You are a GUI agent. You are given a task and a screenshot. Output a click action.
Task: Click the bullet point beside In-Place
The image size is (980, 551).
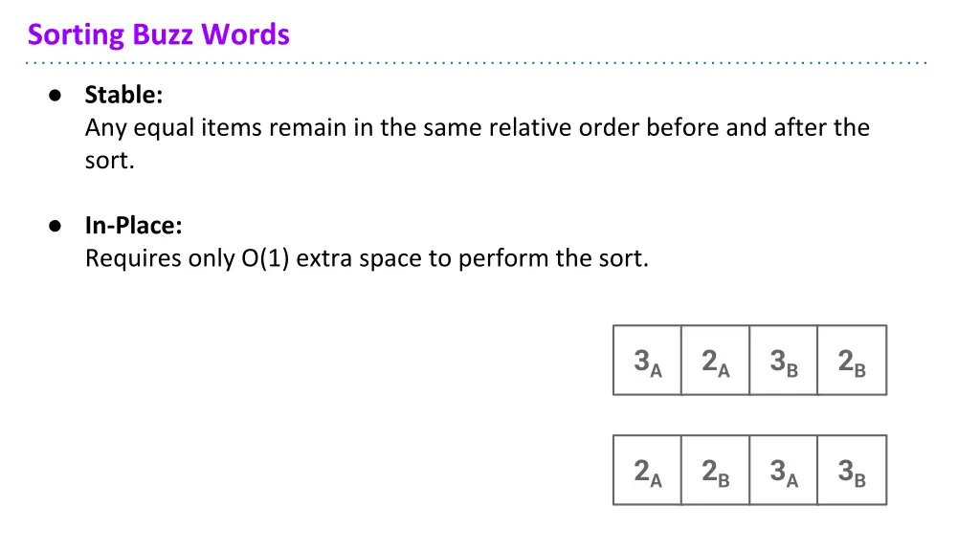pos(55,226)
